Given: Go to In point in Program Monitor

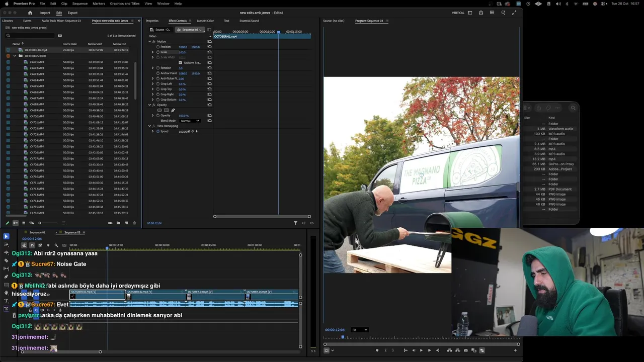Looking at the screenshot, I should coord(406,350).
